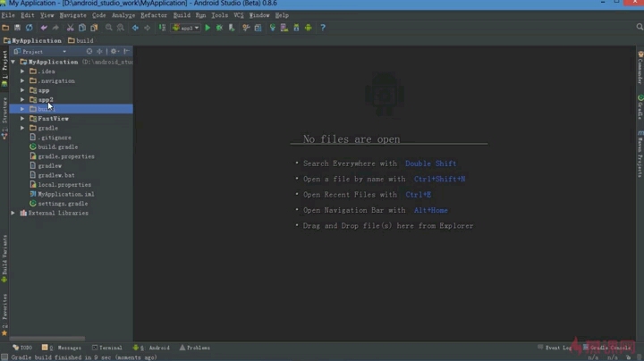Open Android Device Monitor icon
This screenshot has height=361, width=644.
pos(308,28)
